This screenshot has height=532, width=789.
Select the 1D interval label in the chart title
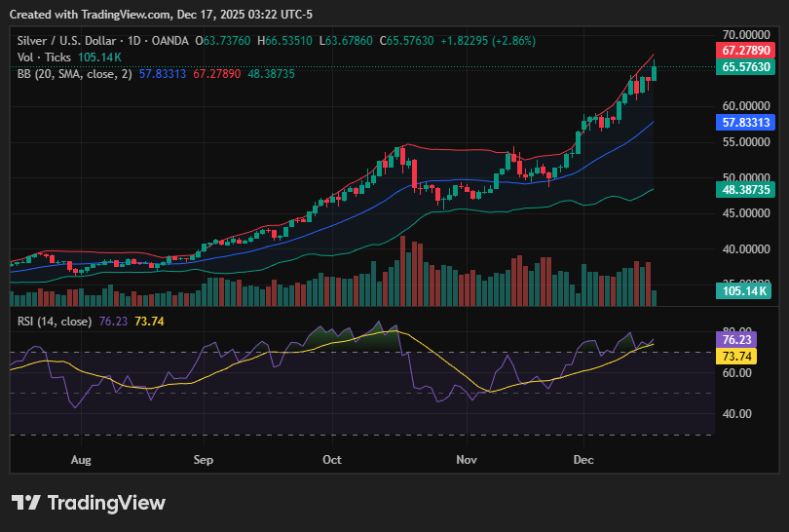pos(131,41)
